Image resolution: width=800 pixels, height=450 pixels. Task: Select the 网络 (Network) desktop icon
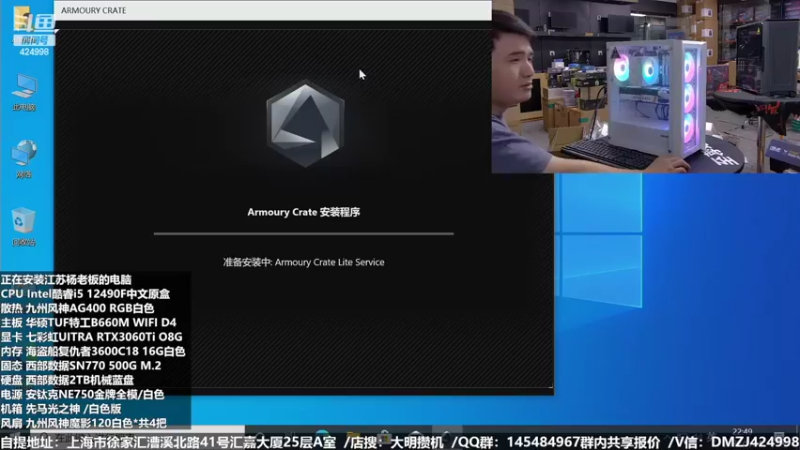24,159
